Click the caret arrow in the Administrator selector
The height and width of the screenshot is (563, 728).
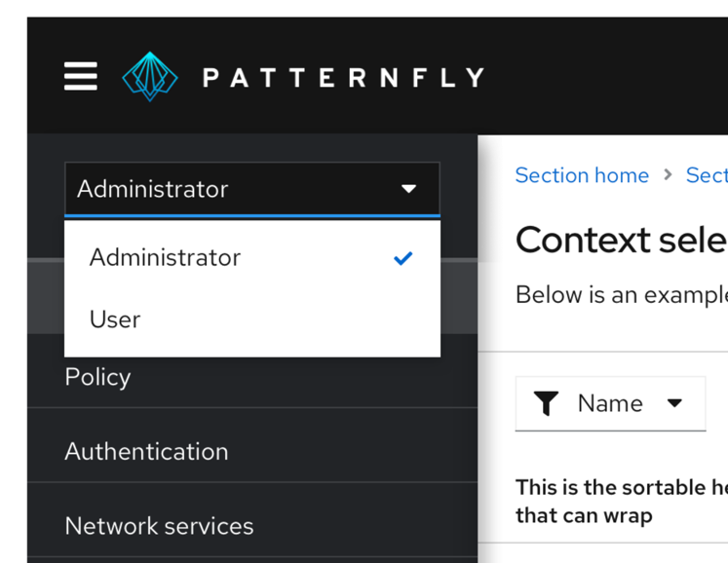coord(409,189)
